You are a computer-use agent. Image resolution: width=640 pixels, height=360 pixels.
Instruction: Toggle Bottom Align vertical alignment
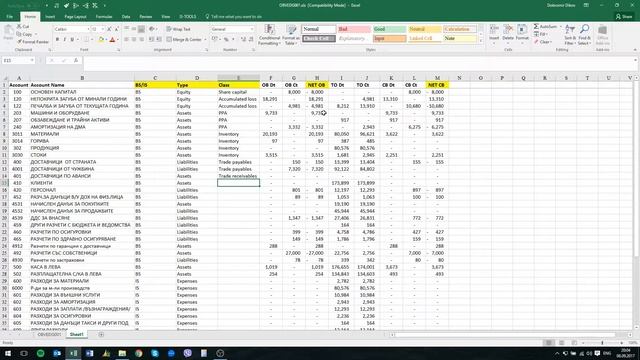(141, 29)
